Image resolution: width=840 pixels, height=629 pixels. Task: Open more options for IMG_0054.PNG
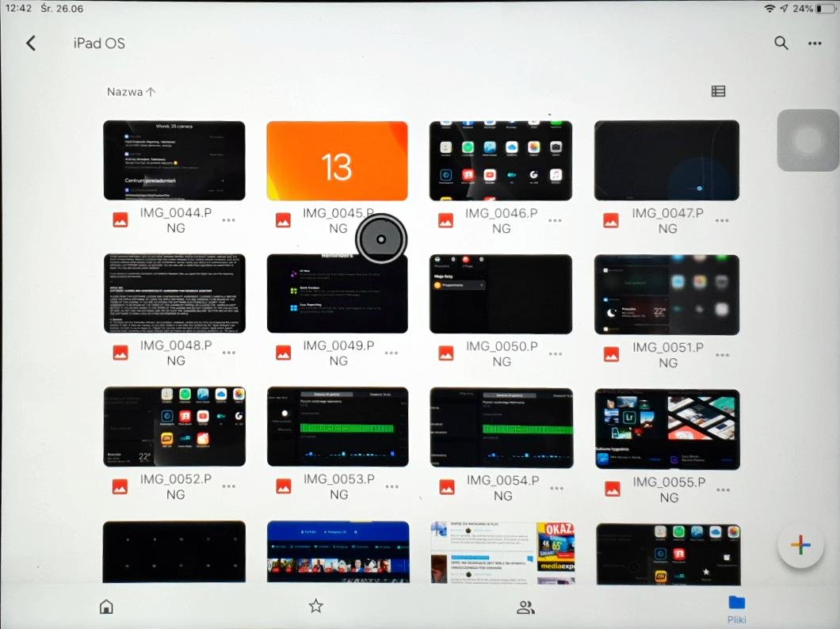(x=556, y=488)
